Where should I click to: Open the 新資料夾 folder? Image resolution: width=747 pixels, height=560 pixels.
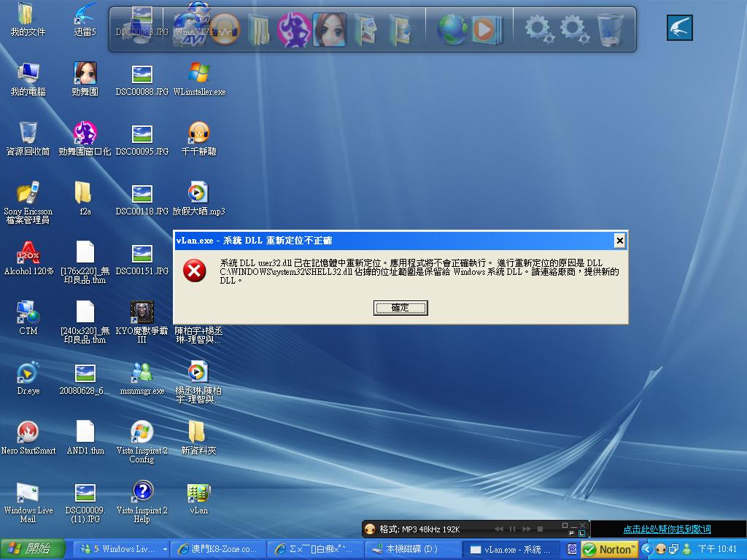(198, 438)
